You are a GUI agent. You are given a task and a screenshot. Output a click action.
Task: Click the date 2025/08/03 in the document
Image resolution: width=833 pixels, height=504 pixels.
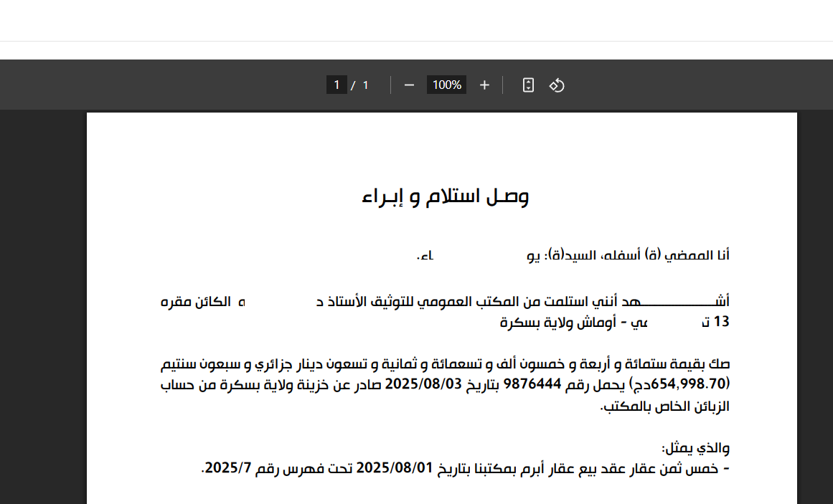point(423,384)
